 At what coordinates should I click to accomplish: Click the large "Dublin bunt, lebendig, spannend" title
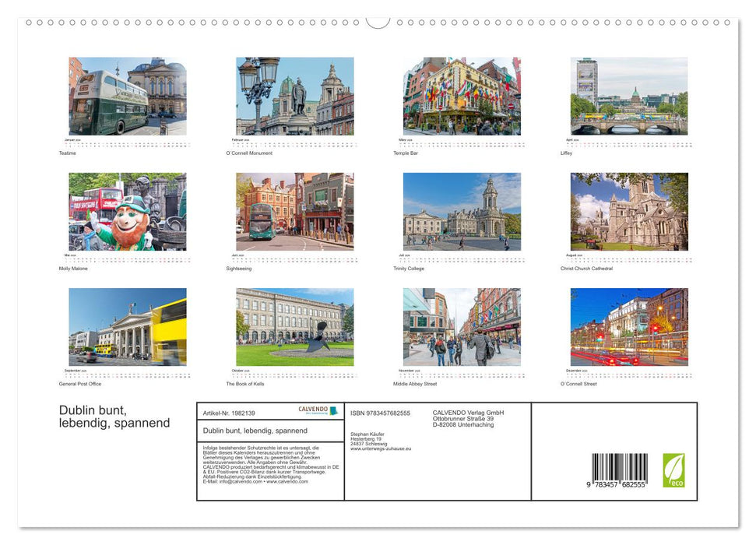click(x=114, y=417)
